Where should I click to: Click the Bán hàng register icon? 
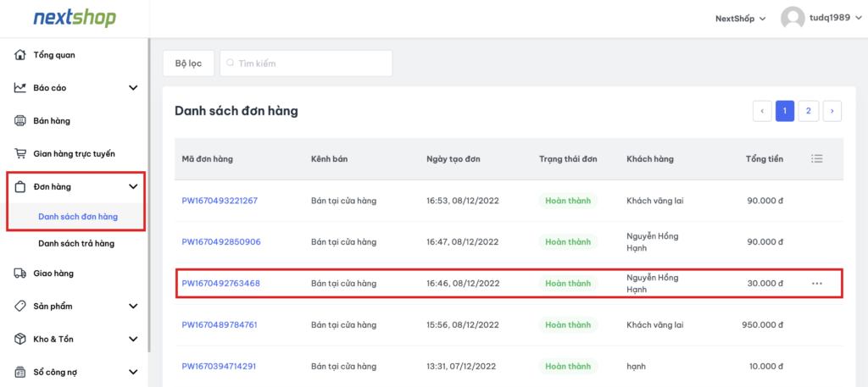[20, 120]
